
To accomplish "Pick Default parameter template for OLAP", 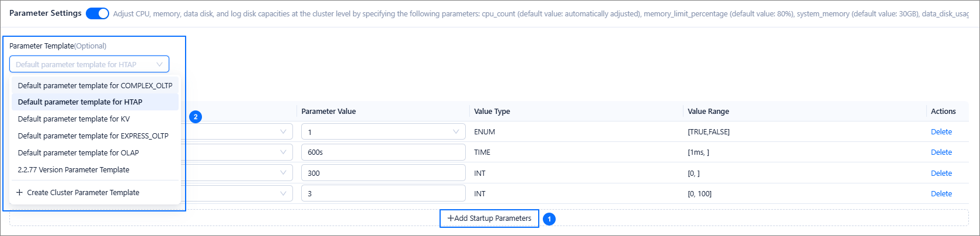I will click(78, 152).
